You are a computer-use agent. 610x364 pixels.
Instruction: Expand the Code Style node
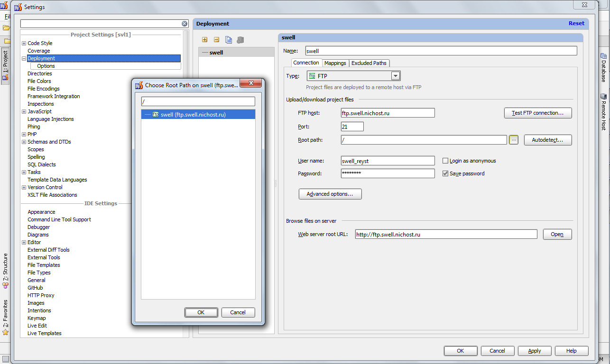click(x=24, y=43)
